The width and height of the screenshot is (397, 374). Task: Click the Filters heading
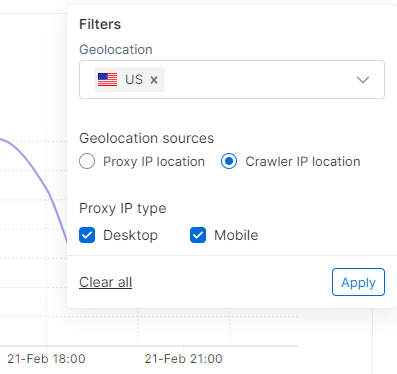click(100, 24)
